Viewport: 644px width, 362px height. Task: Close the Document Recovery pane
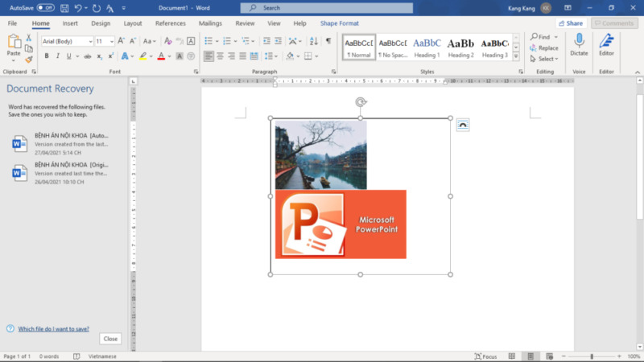(110, 339)
